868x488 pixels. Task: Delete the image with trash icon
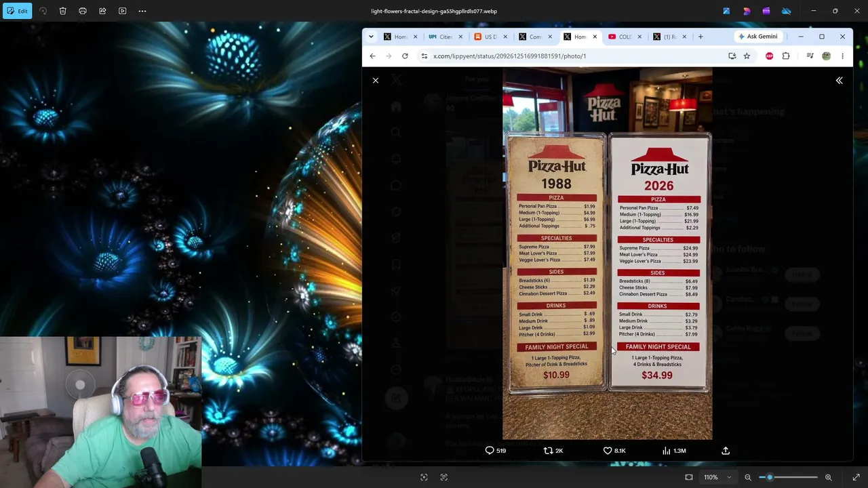(x=62, y=11)
